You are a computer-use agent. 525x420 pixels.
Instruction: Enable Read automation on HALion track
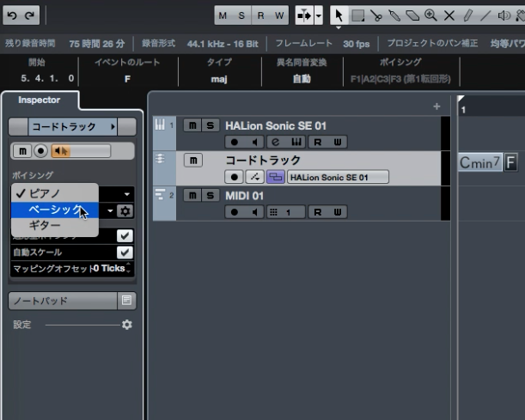click(x=317, y=143)
